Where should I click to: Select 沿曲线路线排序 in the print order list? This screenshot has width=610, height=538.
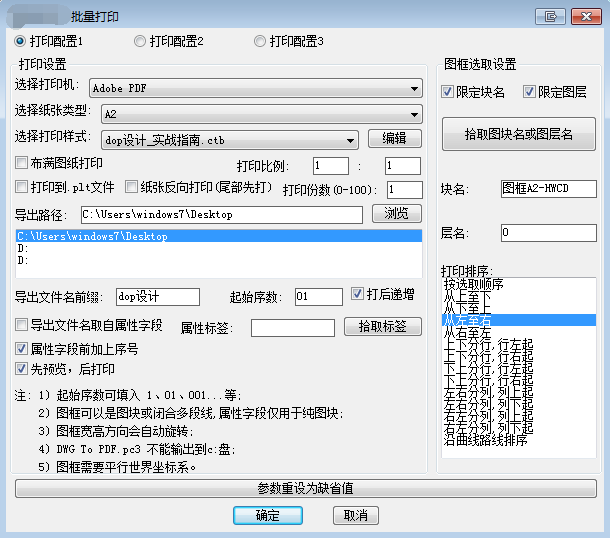[x=484, y=440]
